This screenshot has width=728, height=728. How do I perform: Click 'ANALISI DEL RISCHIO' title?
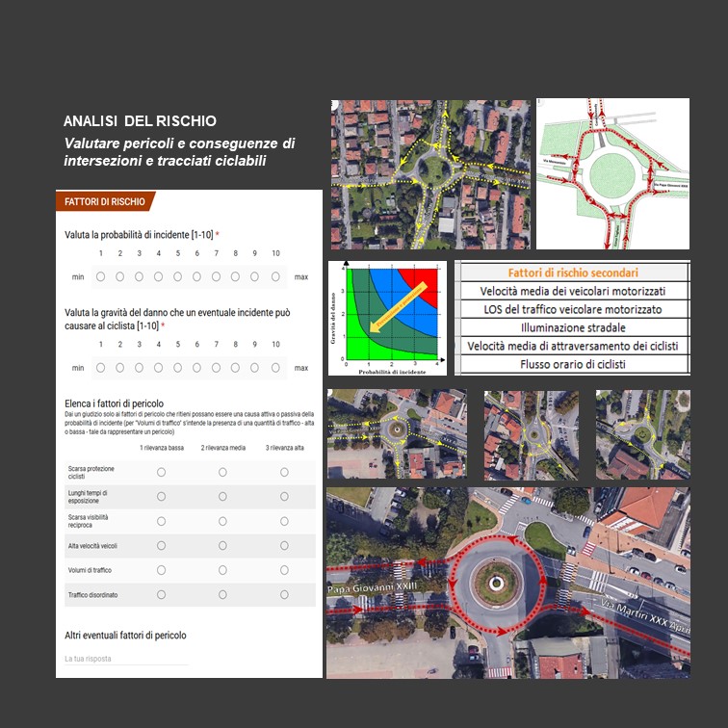pos(140,121)
